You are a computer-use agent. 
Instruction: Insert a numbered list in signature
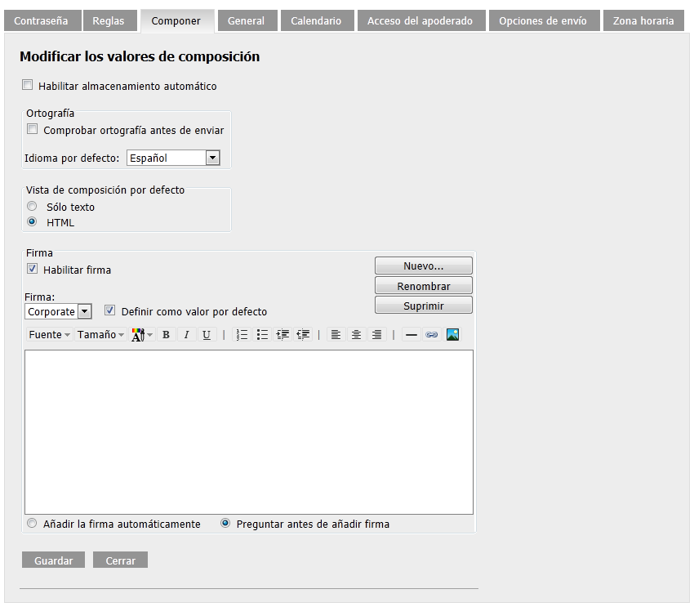[242, 334]
